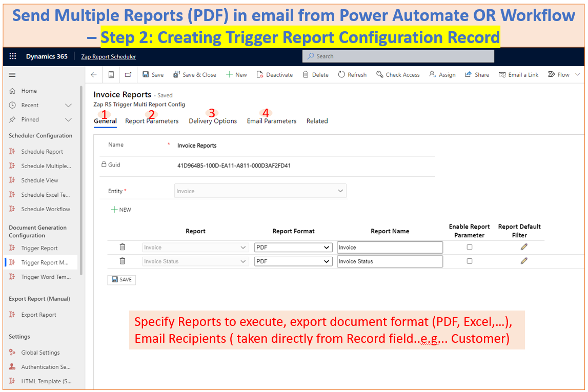The width and height of the screenshot is (588, 392).
Task: Click the back arrow in command bar
Action: click(93, 75)
